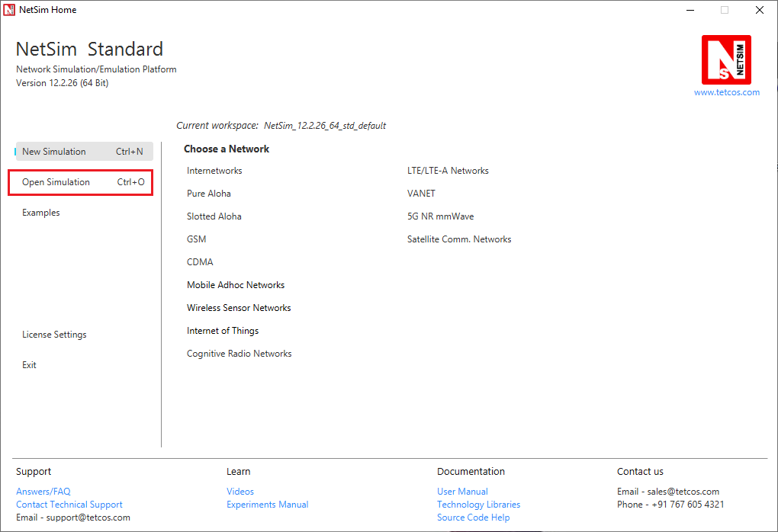Pick the CDMA network option

(x=200, y=261)
